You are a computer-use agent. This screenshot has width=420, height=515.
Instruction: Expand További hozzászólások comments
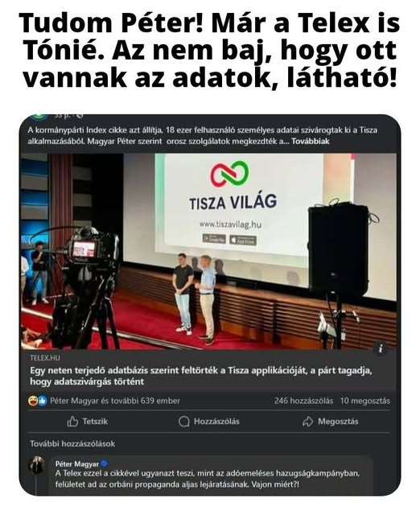(72, 443)
